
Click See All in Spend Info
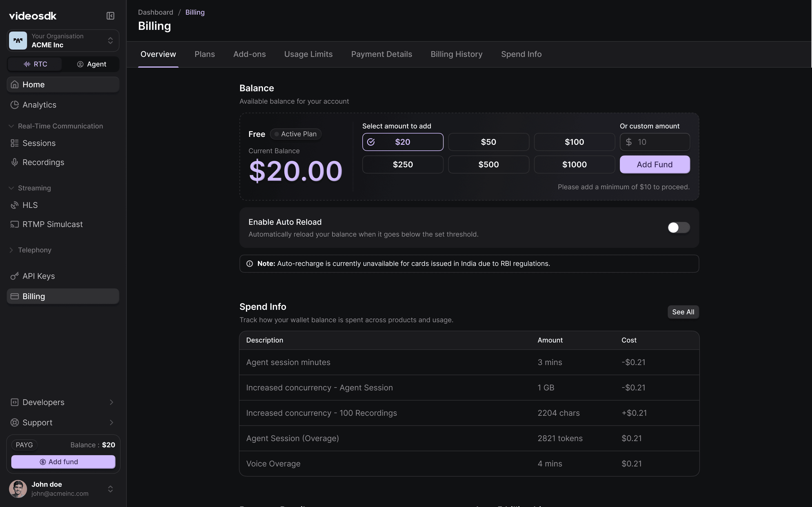[683, 312]
